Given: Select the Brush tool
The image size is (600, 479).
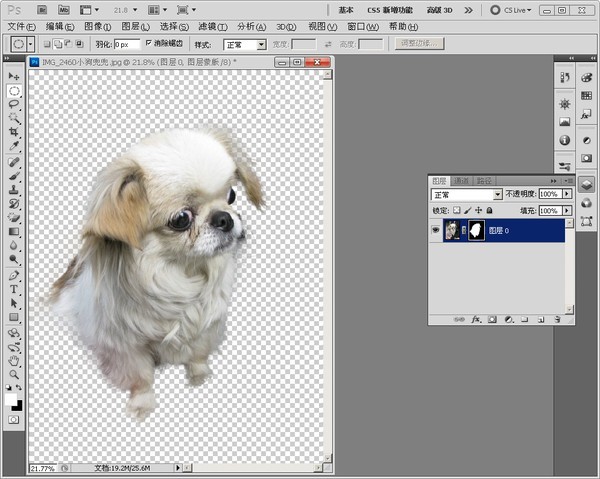Looking at the screenshot, I should [14, 176].
